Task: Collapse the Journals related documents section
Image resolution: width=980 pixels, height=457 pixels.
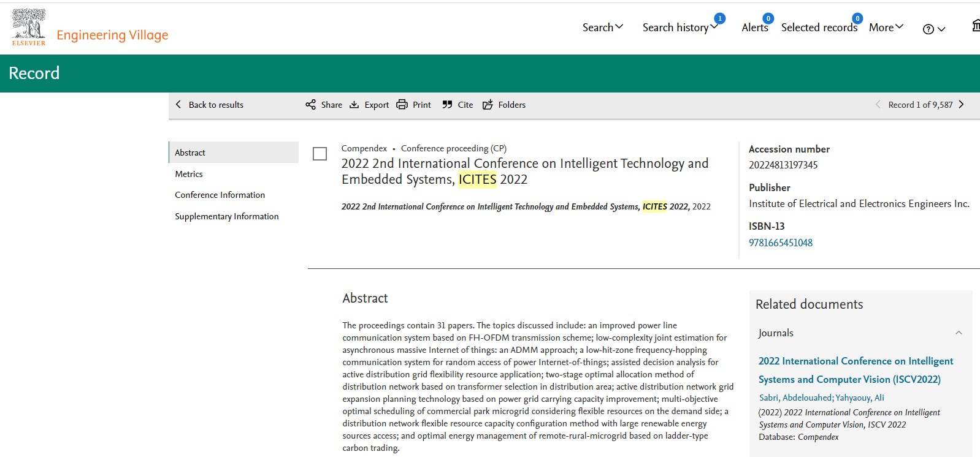Action: [959, 333]
